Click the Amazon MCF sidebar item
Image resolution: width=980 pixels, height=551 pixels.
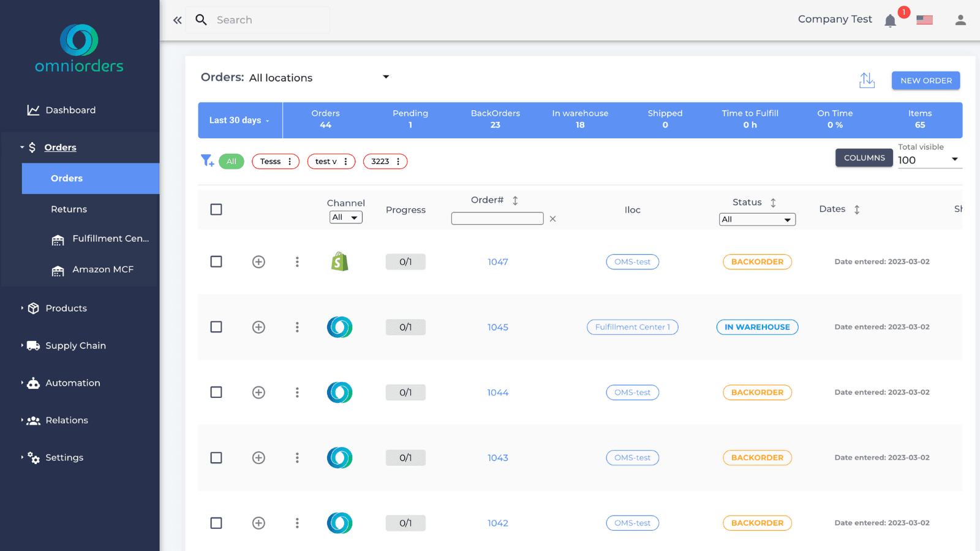click(x=102, y=269)
